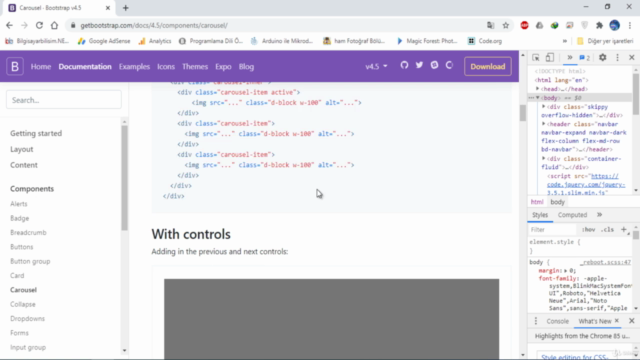Toggle the .cls class editor
This screenshot has width=640, height=360.
click(x=607, y=230)
